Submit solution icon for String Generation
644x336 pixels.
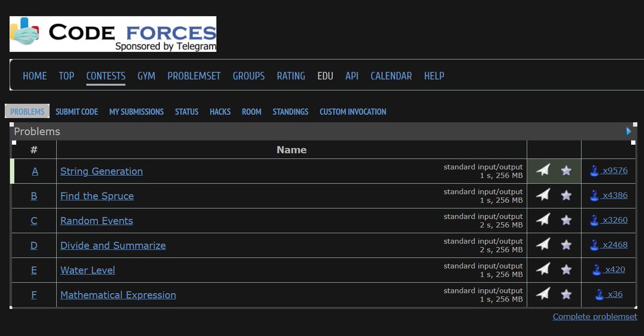(543, 170)
